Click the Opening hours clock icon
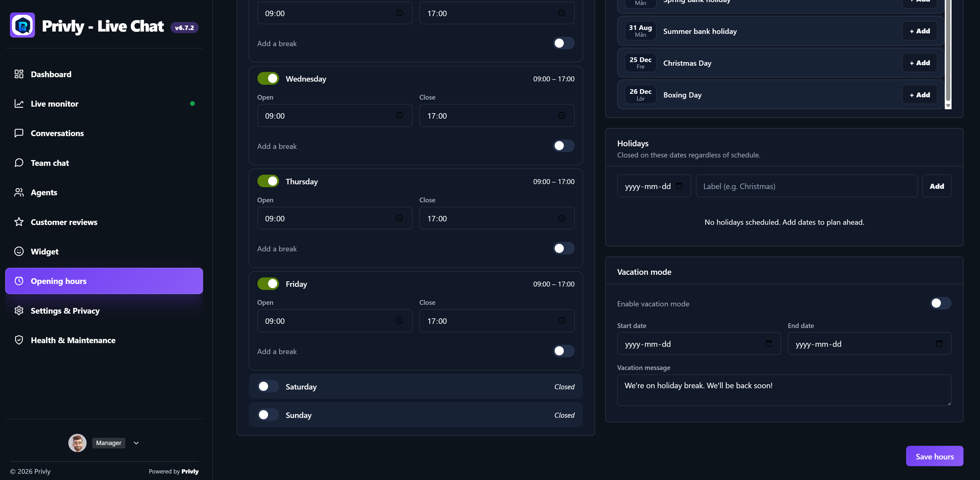Image resolution: width=980 pixels, height=480 pixels. pos(19,281)
